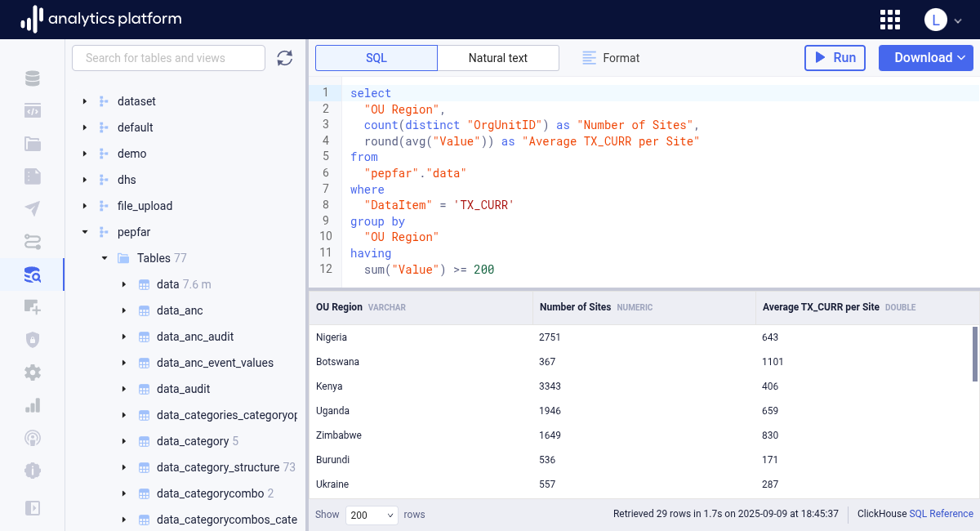Open the settings gear in the sidebar
Image resolution: width=980 pixels, height=531 pixels.
tap(32, 373)
